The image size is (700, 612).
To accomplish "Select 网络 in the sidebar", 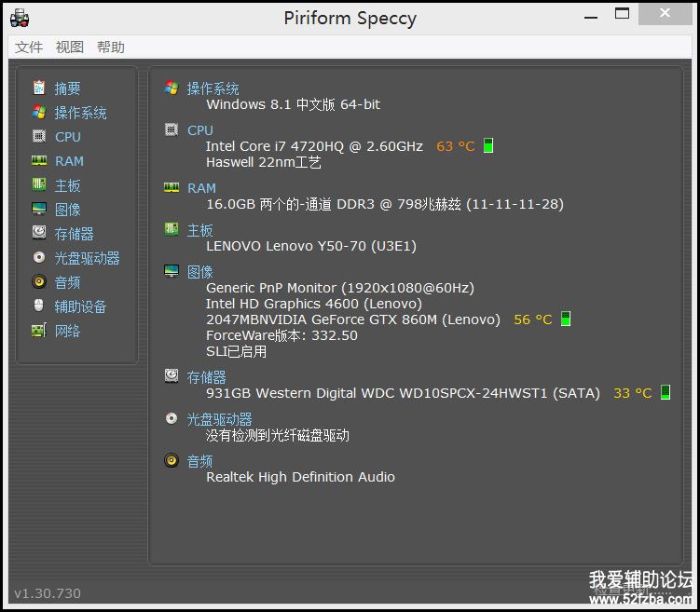I will 67,331.
